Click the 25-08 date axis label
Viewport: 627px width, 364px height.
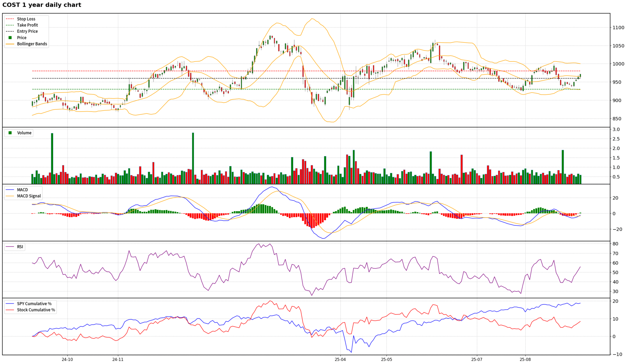click(x=525, y=359)
